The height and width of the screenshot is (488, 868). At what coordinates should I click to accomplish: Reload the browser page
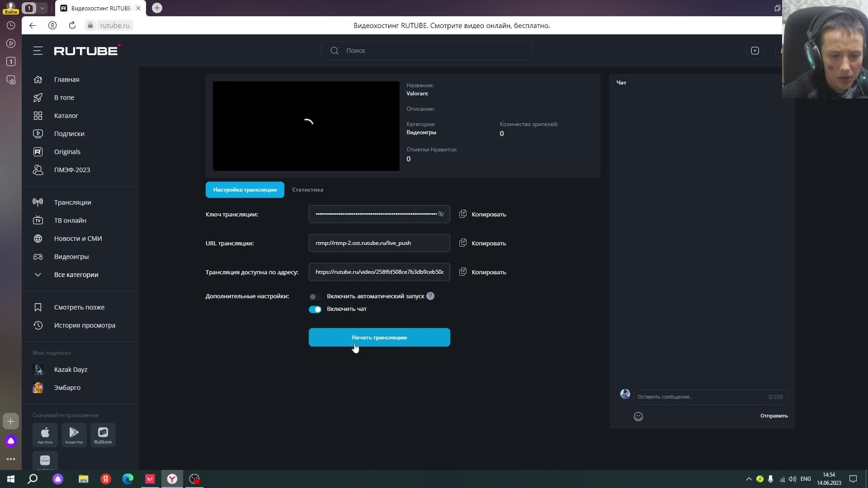click(72, 25)
